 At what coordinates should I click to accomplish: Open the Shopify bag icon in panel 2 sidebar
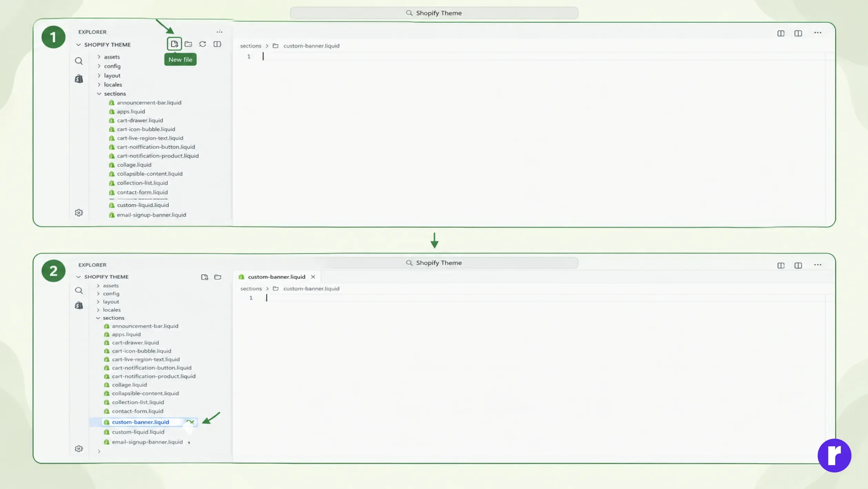click(x=79, y=305)
